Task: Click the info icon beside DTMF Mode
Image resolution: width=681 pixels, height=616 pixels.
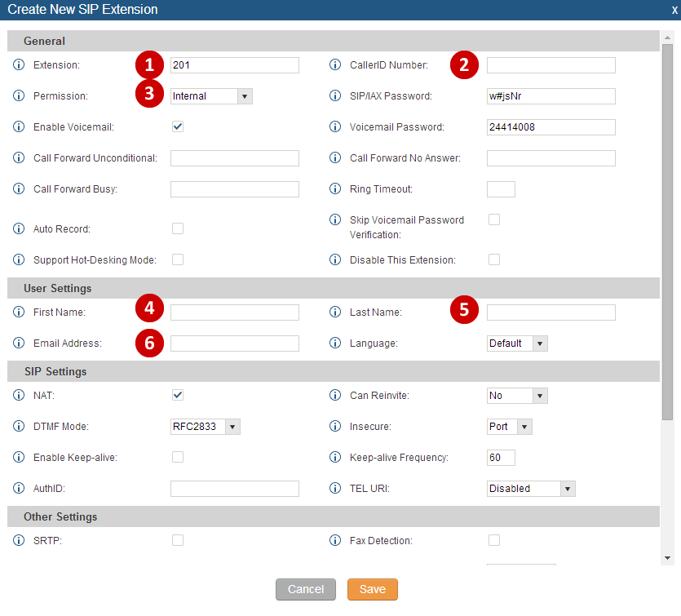Action: [20, 427]
